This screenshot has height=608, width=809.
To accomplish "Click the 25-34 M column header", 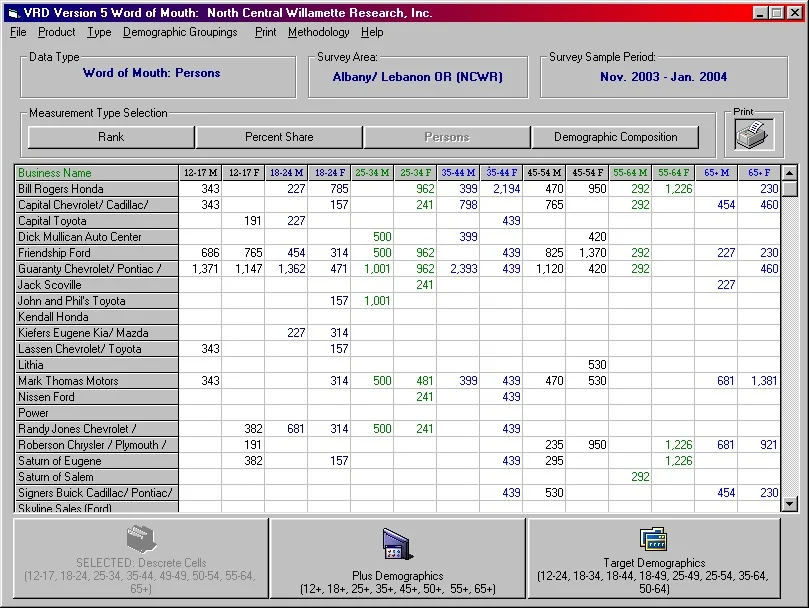I will 373,173.
